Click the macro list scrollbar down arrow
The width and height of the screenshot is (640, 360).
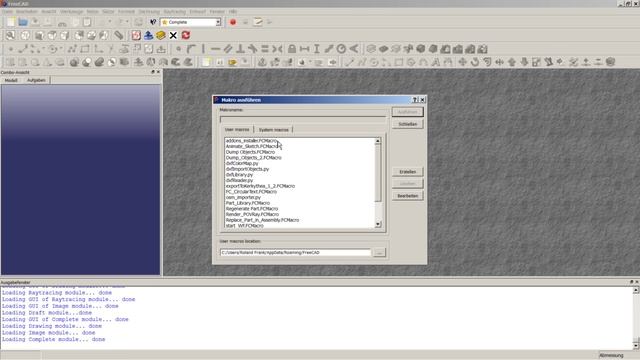point(378,224)
